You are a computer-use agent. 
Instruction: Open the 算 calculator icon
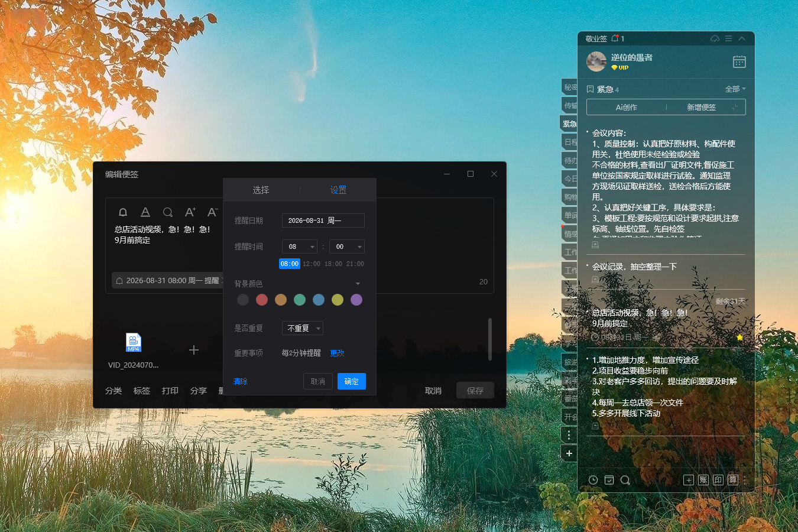(x=733, y=480)
